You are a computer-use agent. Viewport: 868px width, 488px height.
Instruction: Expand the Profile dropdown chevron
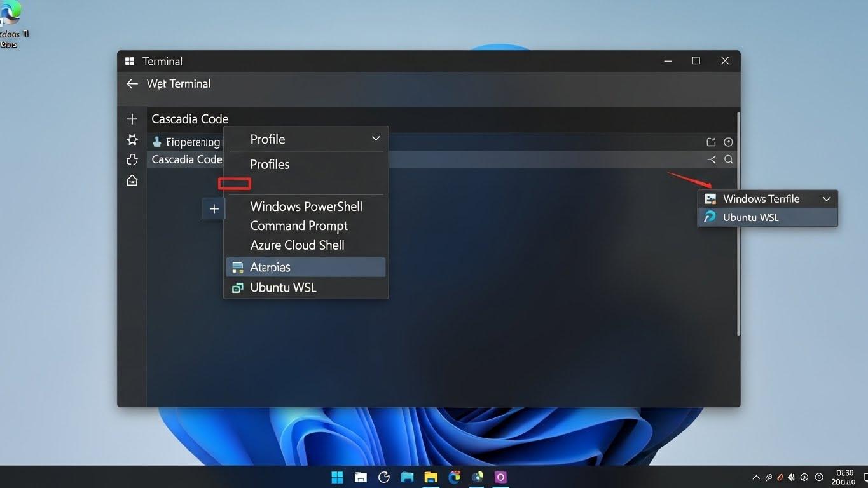coord(375,139)
